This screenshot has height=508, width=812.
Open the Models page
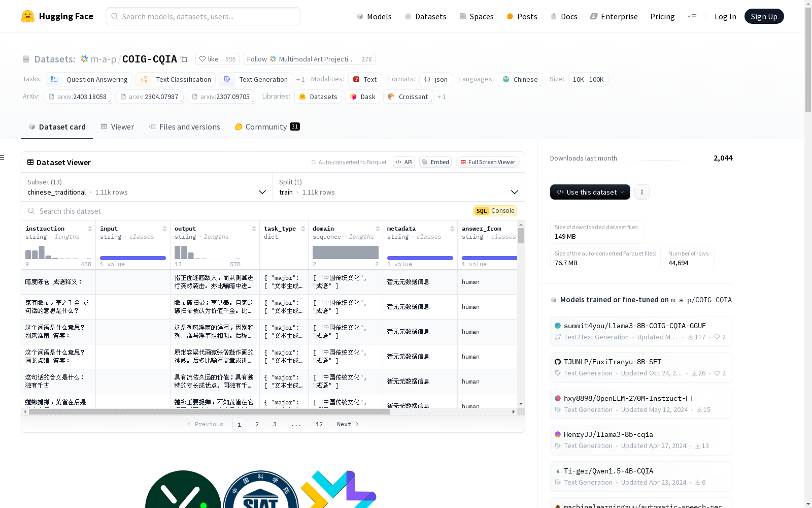point(374,16)
